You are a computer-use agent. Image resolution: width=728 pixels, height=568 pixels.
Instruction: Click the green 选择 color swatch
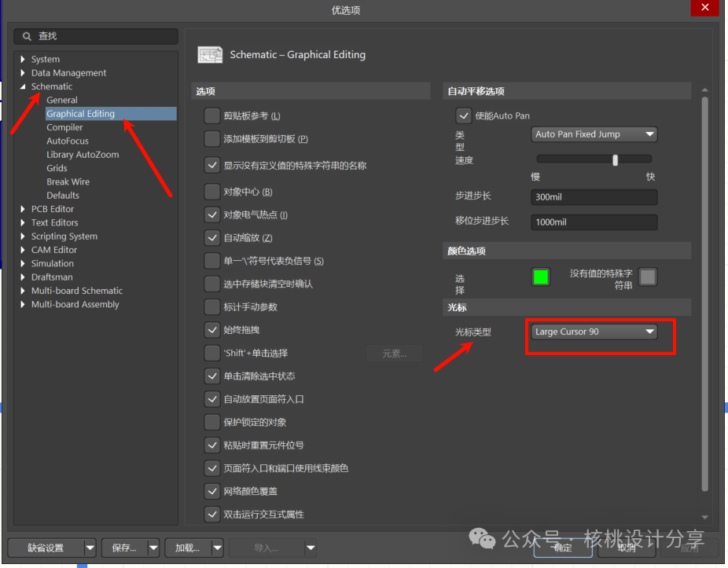pos(541,277)
